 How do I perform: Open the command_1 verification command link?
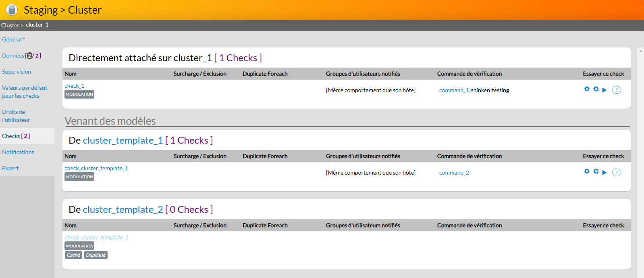(454, 90)
